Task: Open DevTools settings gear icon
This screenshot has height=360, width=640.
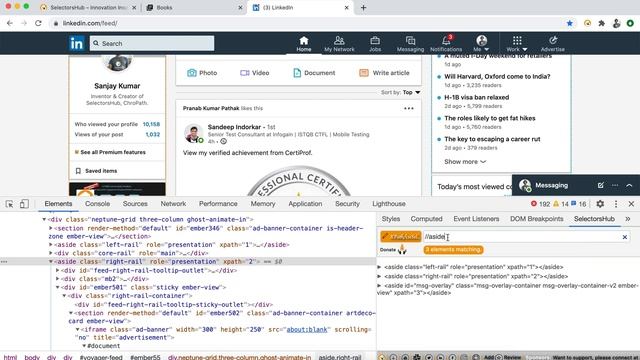Action: (x=600, y=204)
